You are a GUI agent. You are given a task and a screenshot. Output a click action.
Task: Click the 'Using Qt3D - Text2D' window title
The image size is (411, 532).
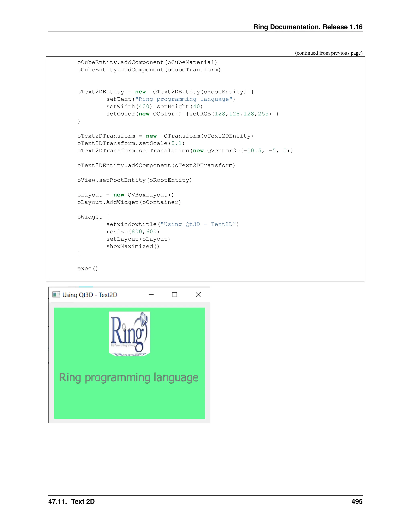tap(90, 295)
